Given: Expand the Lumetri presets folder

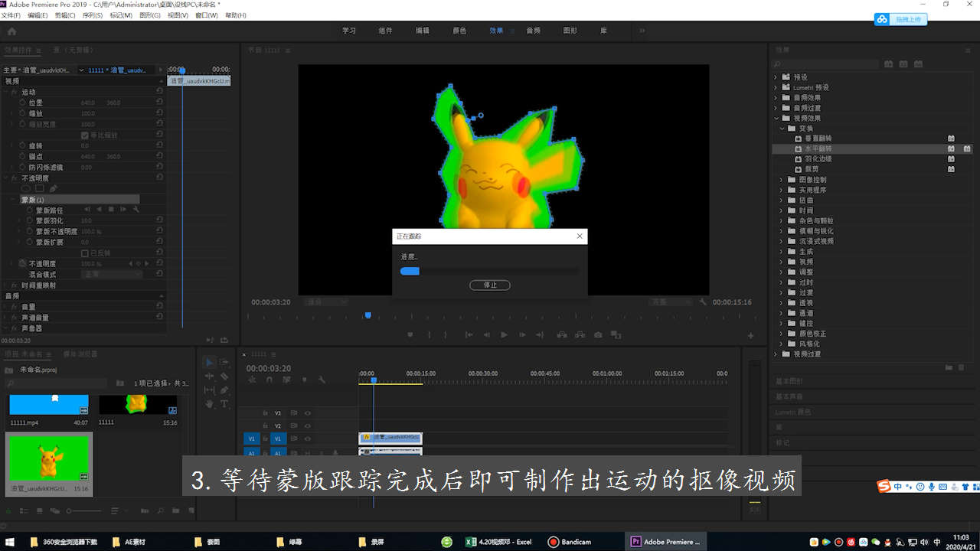Looking at the screenshot, I should click(x=776, y=87).
